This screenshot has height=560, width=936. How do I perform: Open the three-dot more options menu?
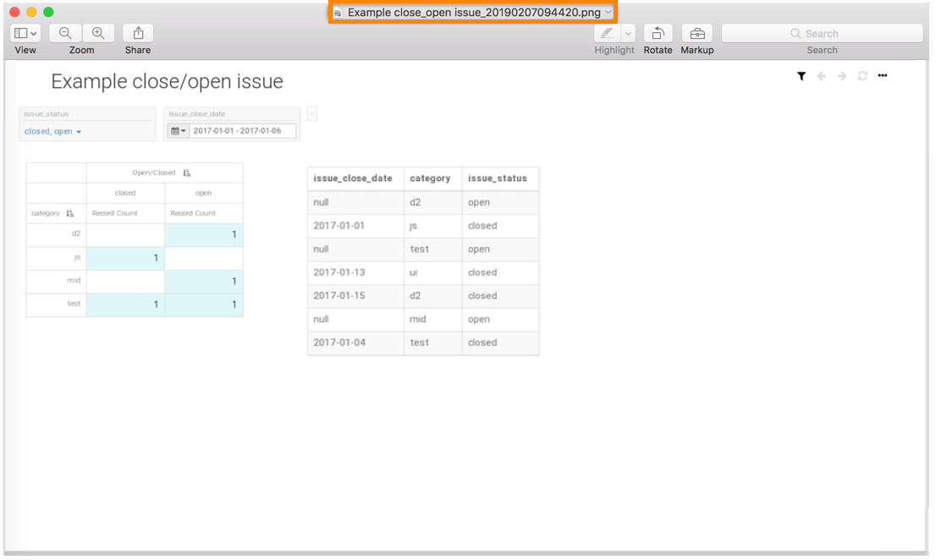pyautogui.click(x=883, y=76)
